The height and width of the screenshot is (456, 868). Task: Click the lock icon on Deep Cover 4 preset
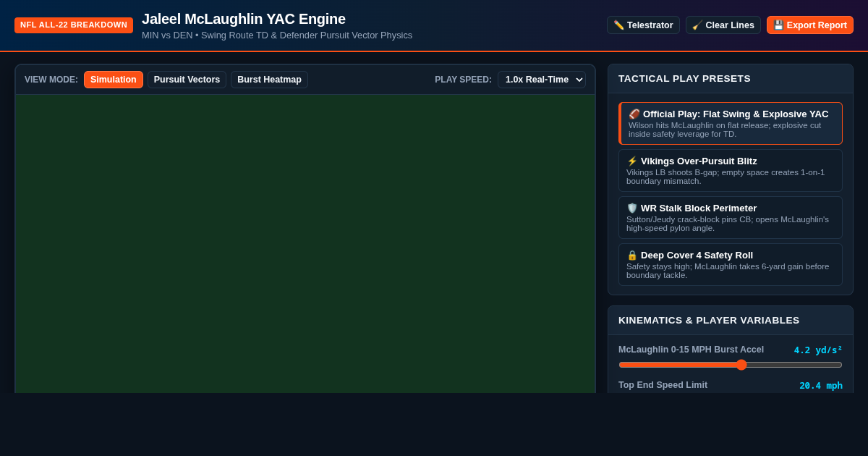tap(632, 256)
